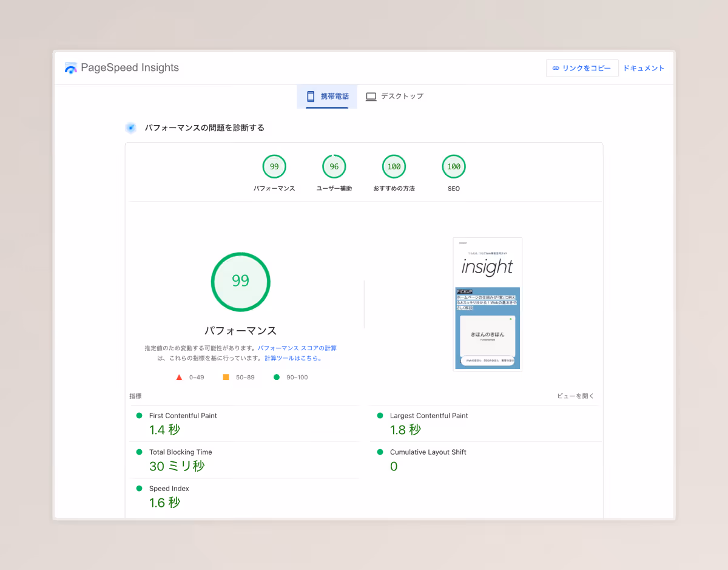Click the パフォーマンスの問題を診断する heading
728x570 pixels.
click(204, 128)
